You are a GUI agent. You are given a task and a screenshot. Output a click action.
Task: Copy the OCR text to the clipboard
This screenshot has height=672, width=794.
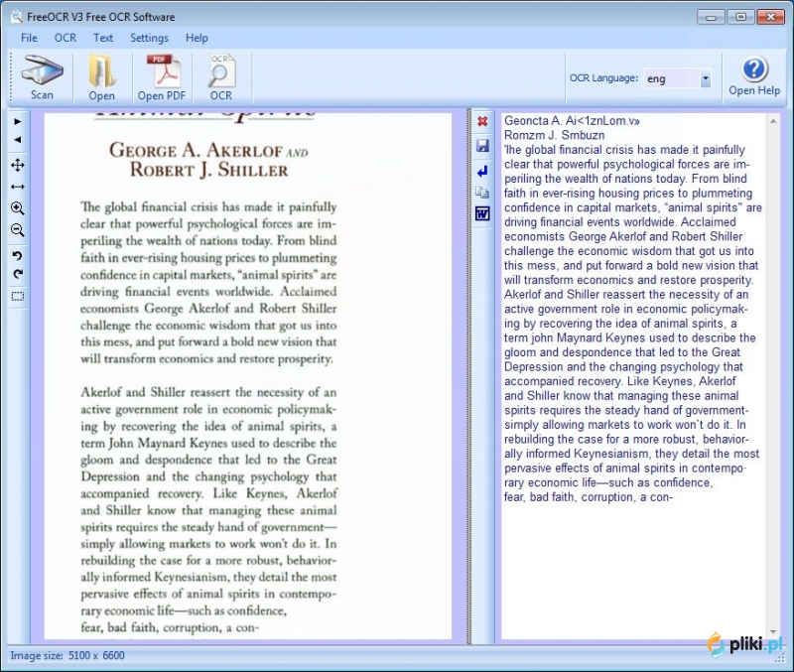click(x=482, y=193)
